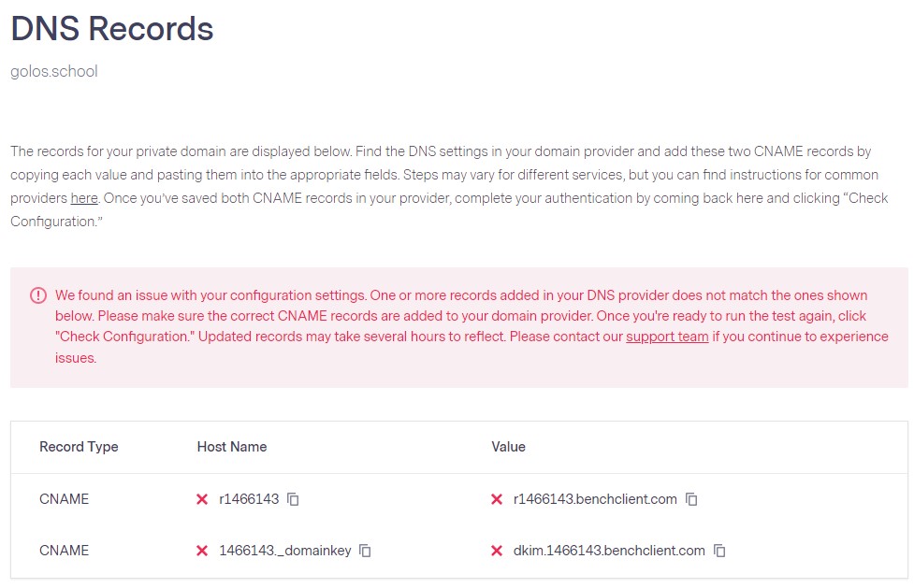Click the Value column header

click(x=508, y=447)
